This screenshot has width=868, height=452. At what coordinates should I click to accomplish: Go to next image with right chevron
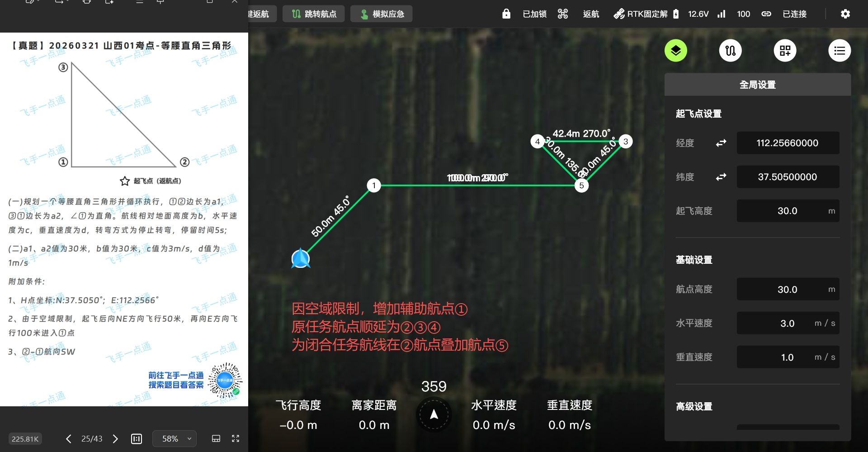(x=115, y=438)
